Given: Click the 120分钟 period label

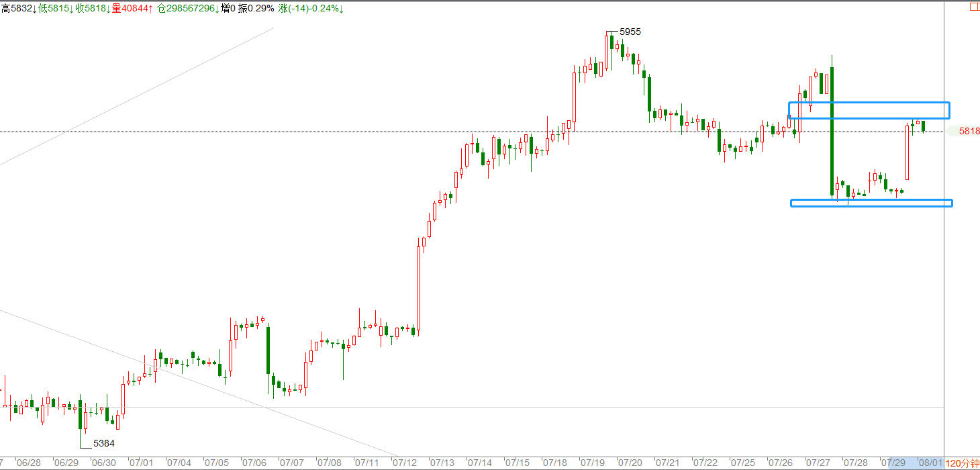Looking at the screenshot, I should (962, 463).
